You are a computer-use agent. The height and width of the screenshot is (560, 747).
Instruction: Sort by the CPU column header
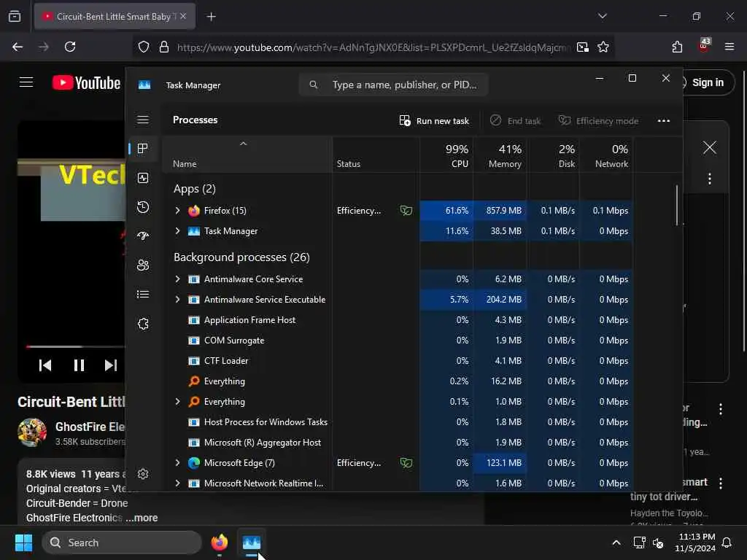pos(446,155)
